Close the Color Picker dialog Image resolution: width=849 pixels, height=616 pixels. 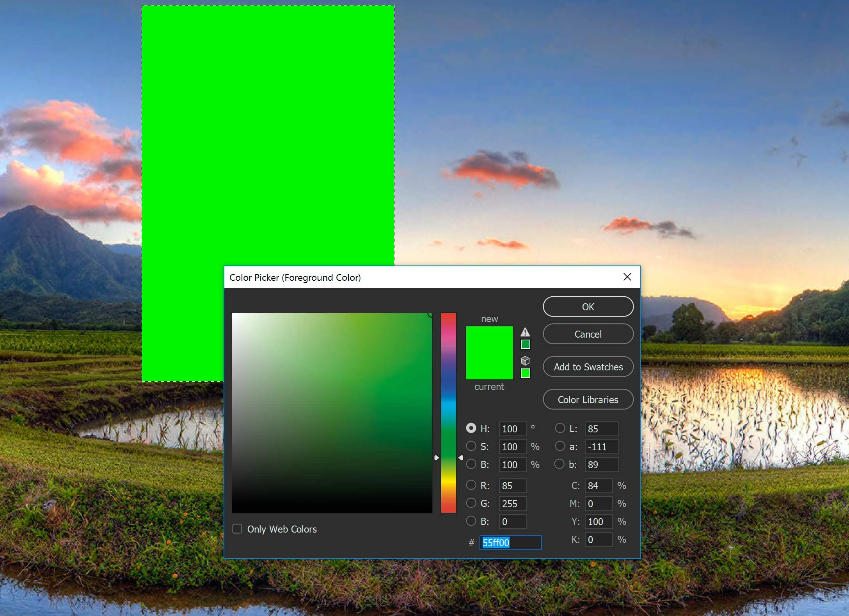[x=627, y=277]
